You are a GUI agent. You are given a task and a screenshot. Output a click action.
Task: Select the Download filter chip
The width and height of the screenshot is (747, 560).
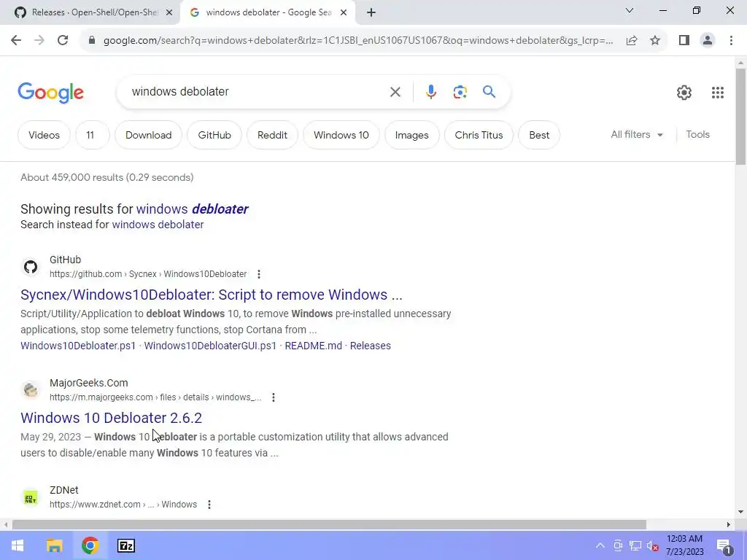pos(148,135)
